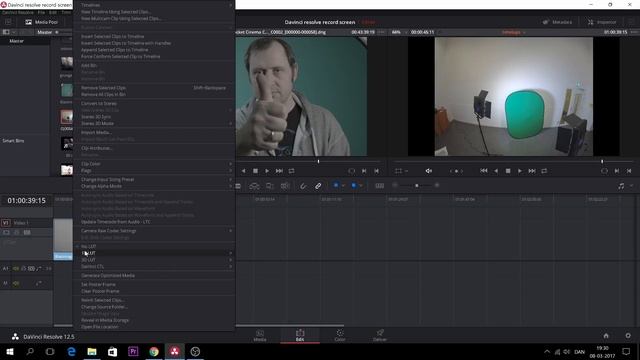Add a blue marker on the timeline
The image size is (640, 360).
[353, 186]
